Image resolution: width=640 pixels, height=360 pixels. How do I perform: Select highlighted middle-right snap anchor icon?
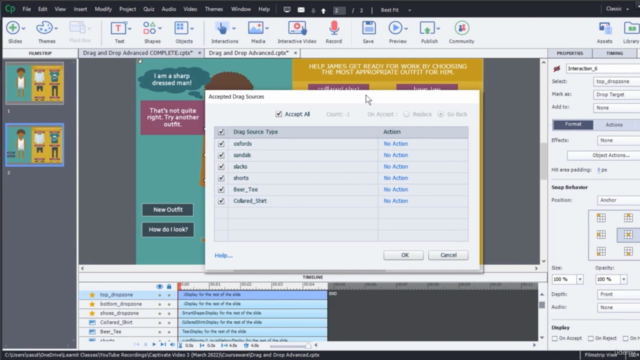coord(628,235)
